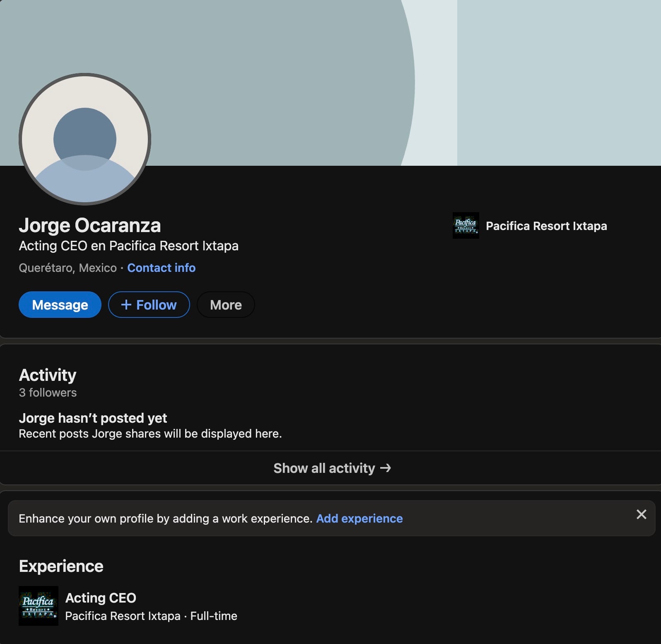Send a message using the Message button

coord(60,305)
